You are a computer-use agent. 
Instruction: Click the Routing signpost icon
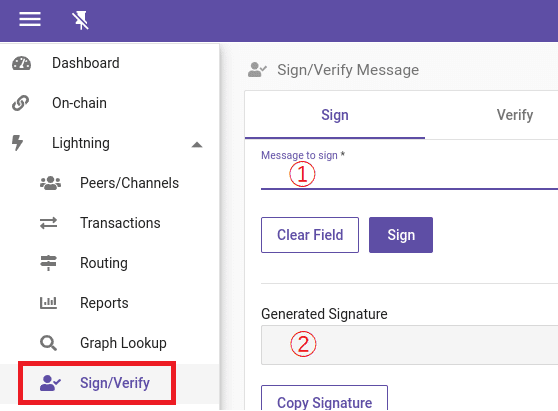click(x=48, y=263)
